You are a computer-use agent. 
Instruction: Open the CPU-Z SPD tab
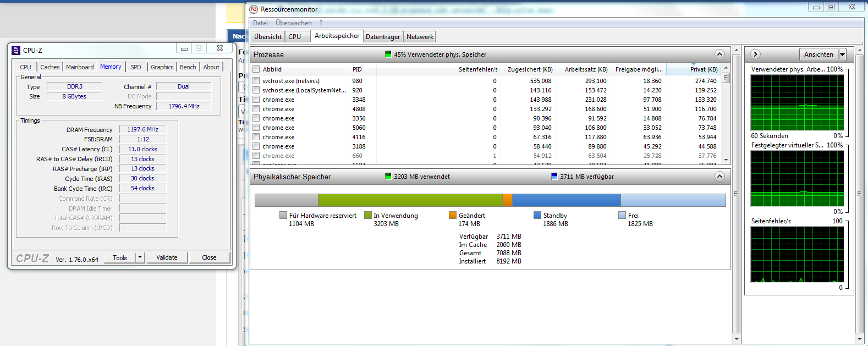136,67
